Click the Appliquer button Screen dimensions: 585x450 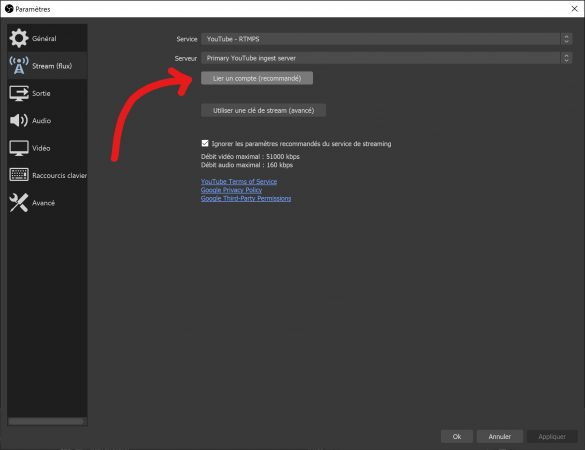(x=552, y=436)
